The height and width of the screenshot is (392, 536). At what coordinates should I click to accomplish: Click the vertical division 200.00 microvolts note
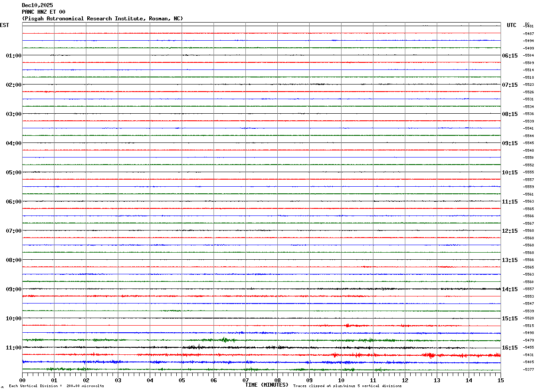[56, 386]
